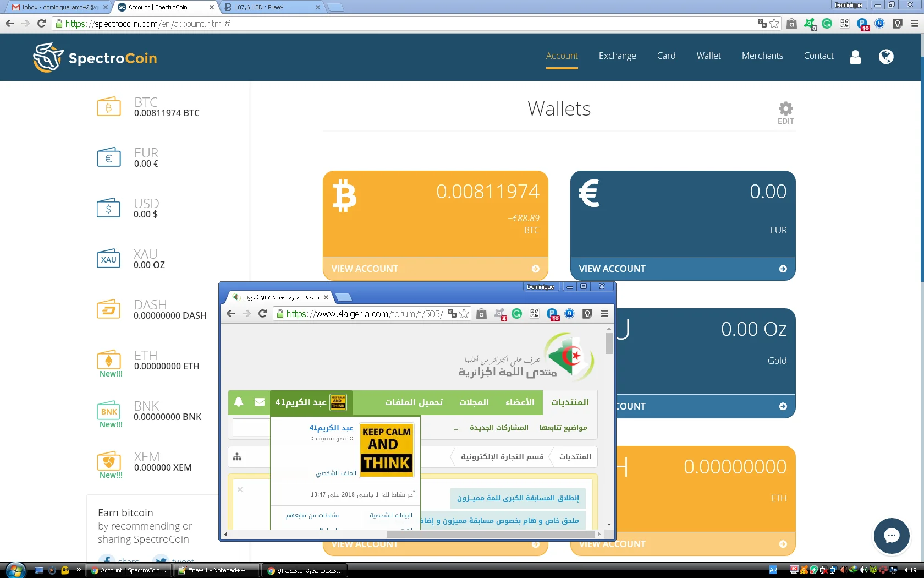Click the wallet EDIT gear icon
Screen dimensions: 924x578
point(785,108)
